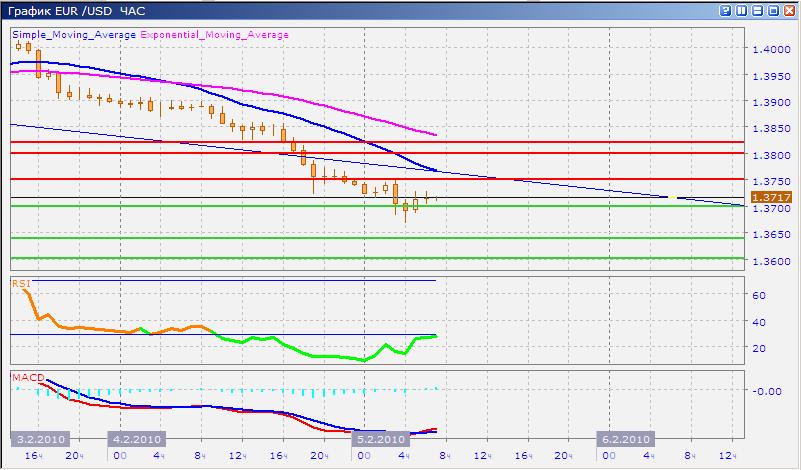Click the horizontal split icon in the title bar
801x470 pixels.
(x=758, y=11)
